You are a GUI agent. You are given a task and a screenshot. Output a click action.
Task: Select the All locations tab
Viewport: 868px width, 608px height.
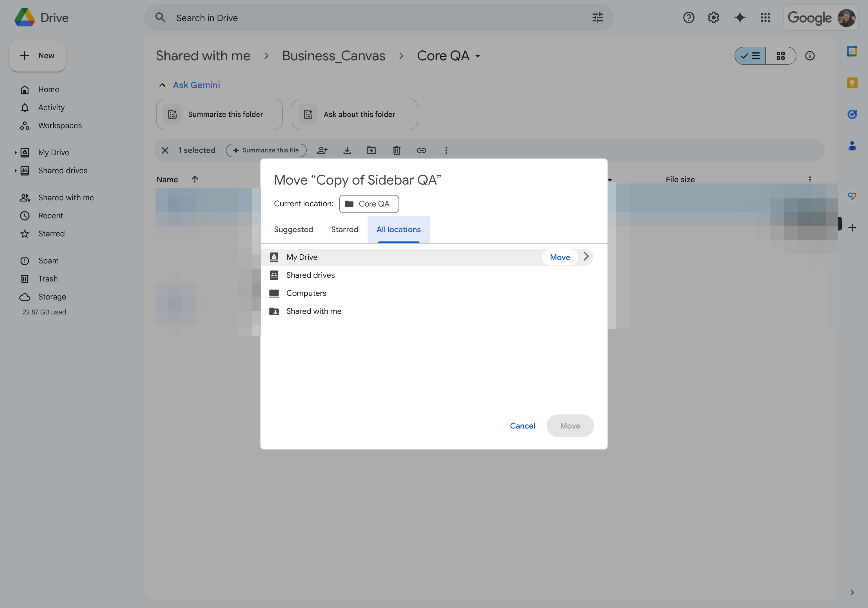tap(399, 230)
